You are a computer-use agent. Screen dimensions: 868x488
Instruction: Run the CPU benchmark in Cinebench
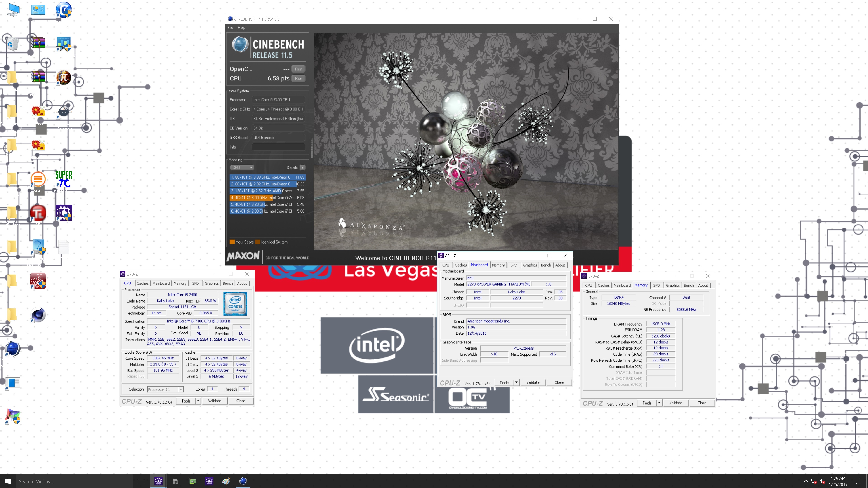point(299,78)
